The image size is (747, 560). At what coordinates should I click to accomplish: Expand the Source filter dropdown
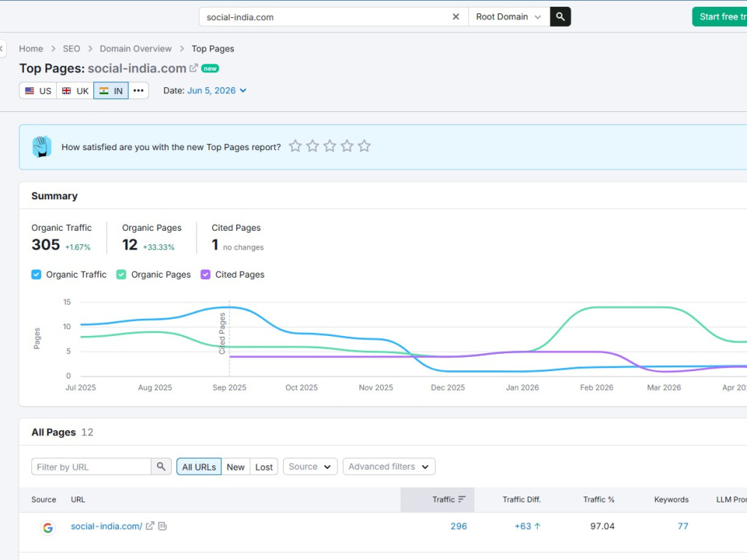click(x=310, y=467)
